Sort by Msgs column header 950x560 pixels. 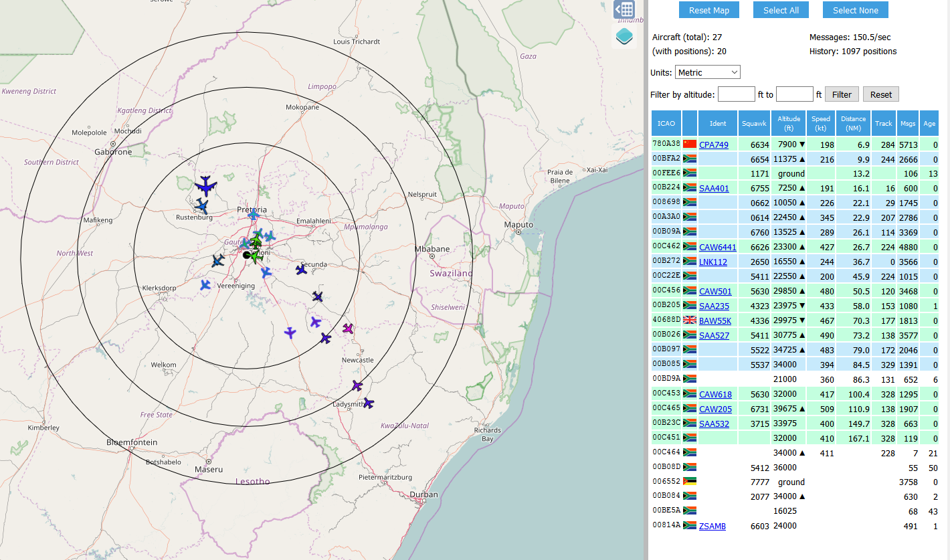[908, 123]
